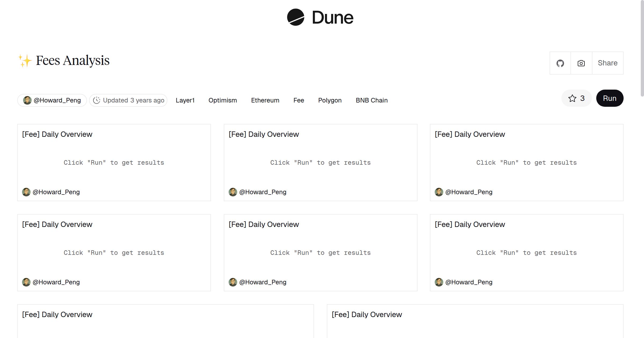The width and height of the screenshot is (644, 338).
Task: Click the Share button
Action: 608,63
